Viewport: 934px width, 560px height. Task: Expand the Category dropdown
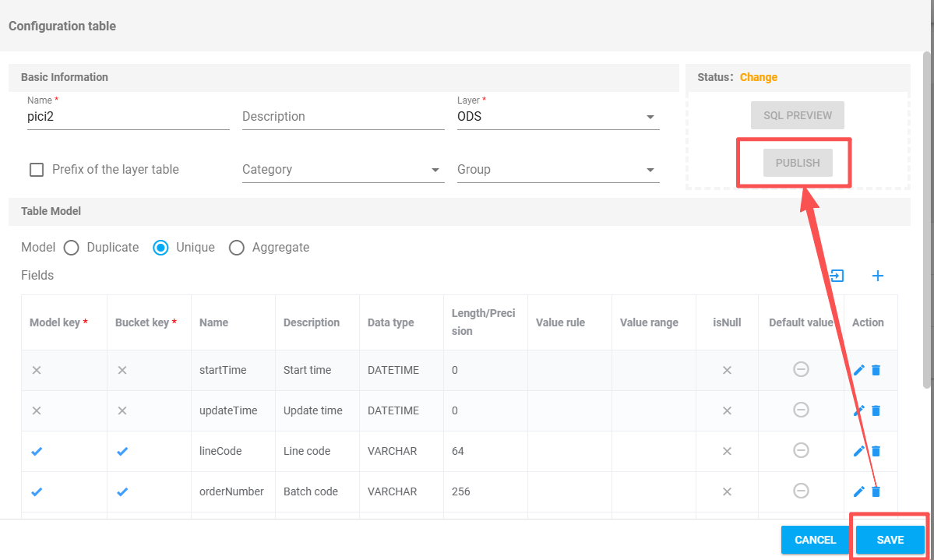pos(343,170)
